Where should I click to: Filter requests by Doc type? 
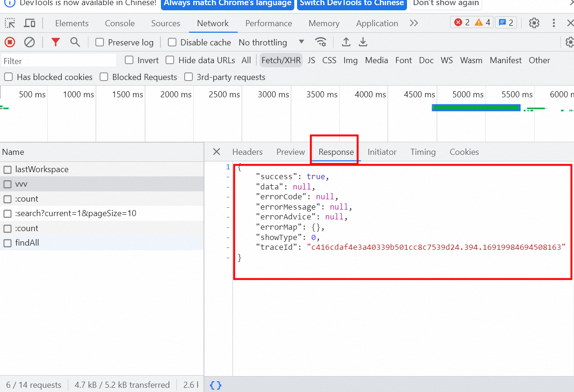[x=426, y=60]
